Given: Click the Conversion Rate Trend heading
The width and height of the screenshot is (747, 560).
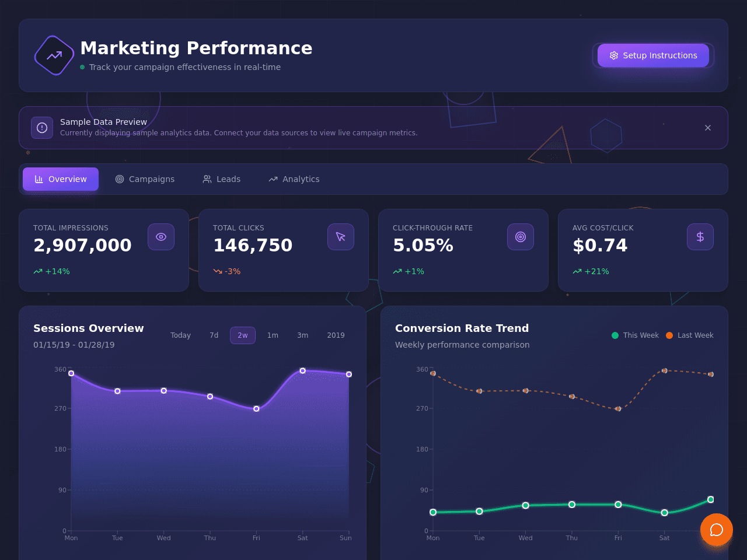Looking at the screenshot, I should 462,328.
